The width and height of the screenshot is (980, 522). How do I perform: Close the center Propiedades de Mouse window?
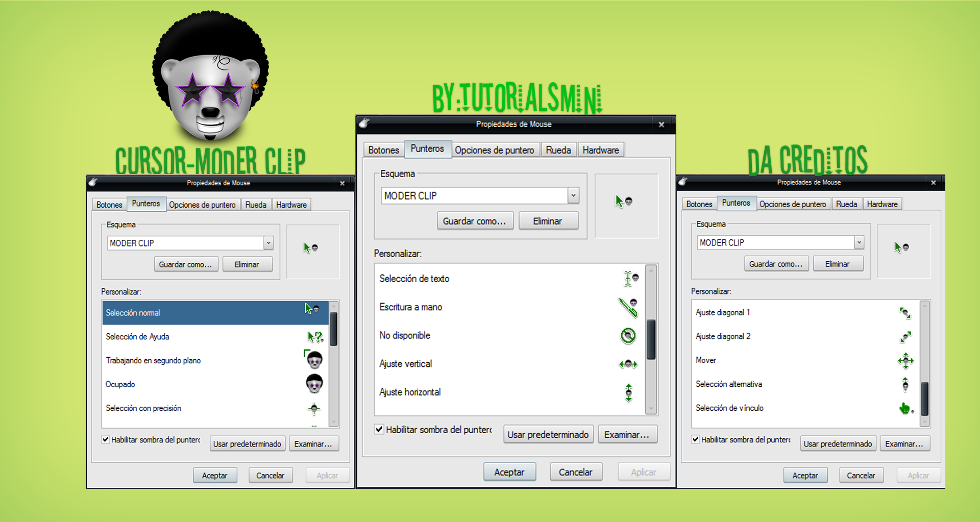[661, 124]
